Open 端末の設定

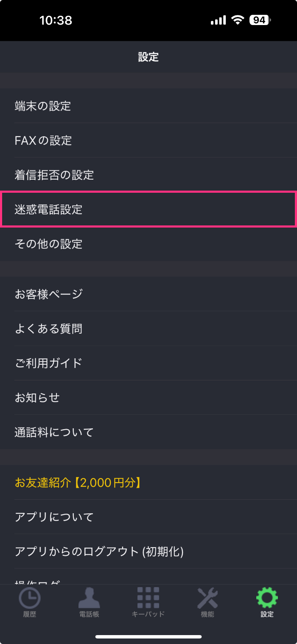pos(148,106)
